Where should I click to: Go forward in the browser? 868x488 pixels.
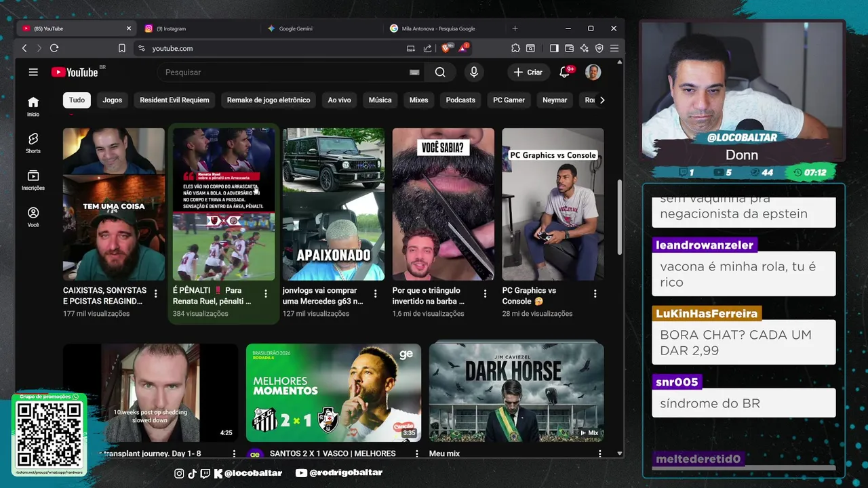point(39,48)
